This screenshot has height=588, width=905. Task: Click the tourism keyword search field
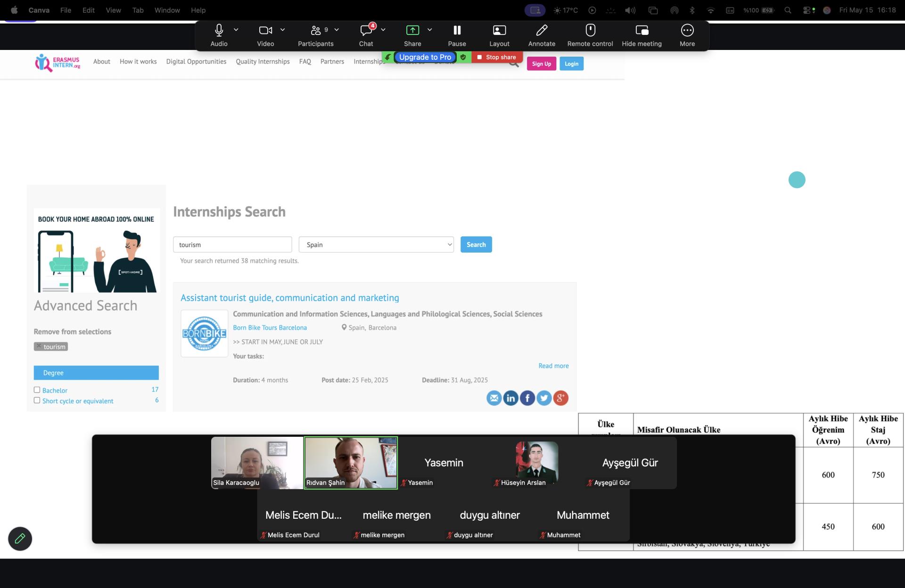(x=232, y=245)
